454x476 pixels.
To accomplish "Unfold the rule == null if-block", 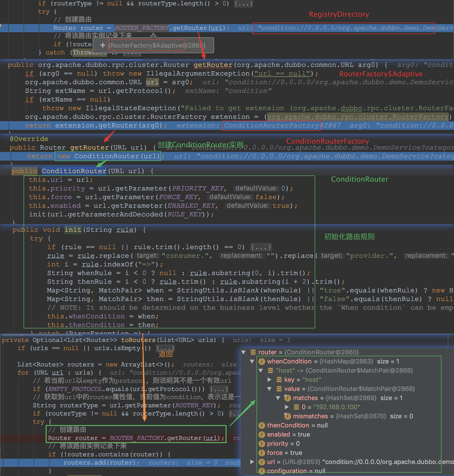I will point(261,247).
